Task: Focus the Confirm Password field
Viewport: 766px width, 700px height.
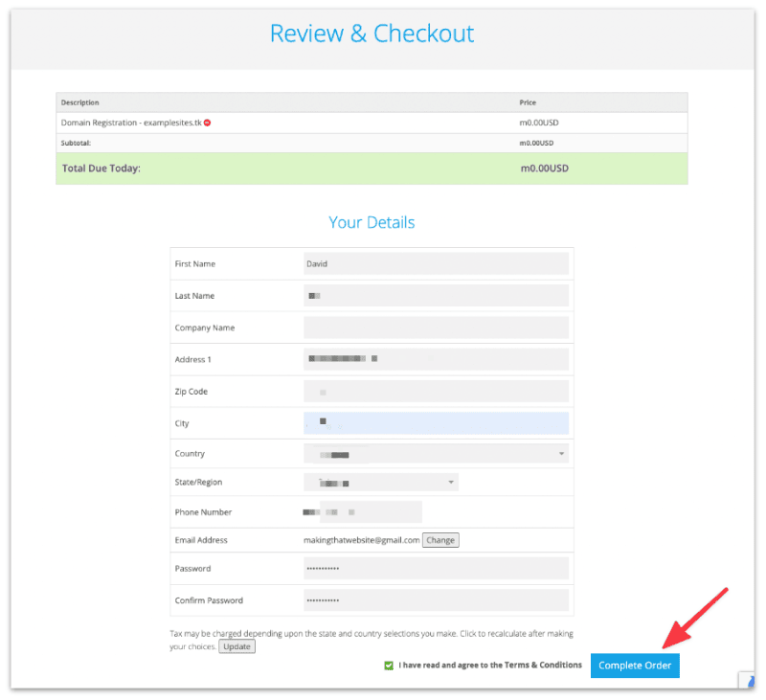Action: tap(436, 600)
